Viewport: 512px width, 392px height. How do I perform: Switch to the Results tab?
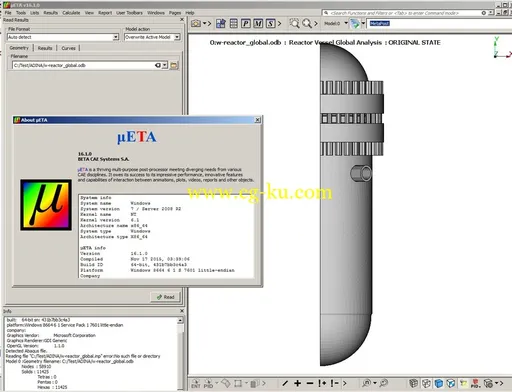click(x=45, y=48)
